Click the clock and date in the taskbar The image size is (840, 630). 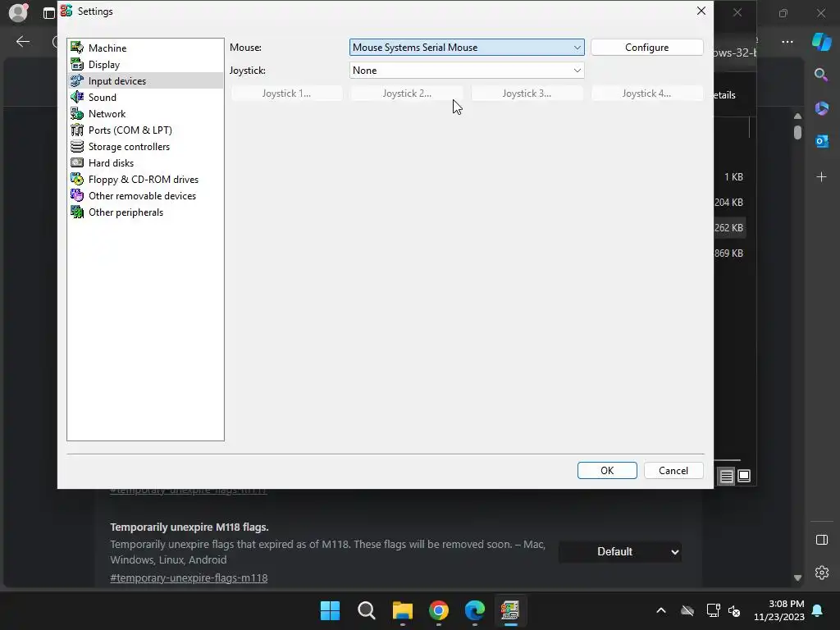(779, 610)
